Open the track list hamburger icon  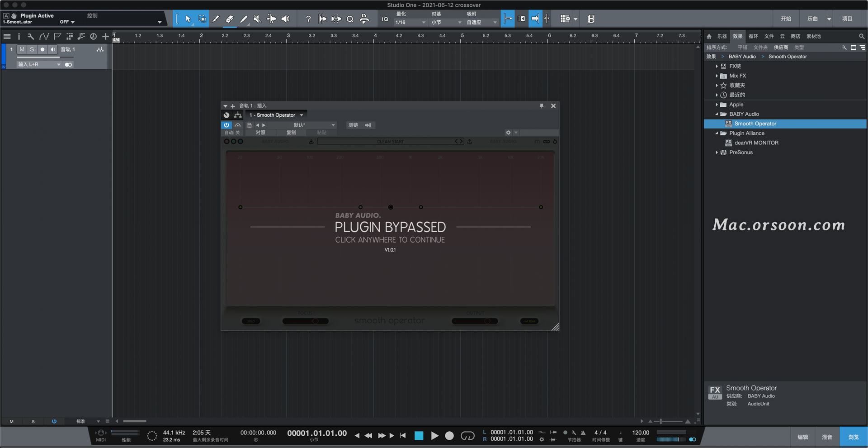click(7, 36)
